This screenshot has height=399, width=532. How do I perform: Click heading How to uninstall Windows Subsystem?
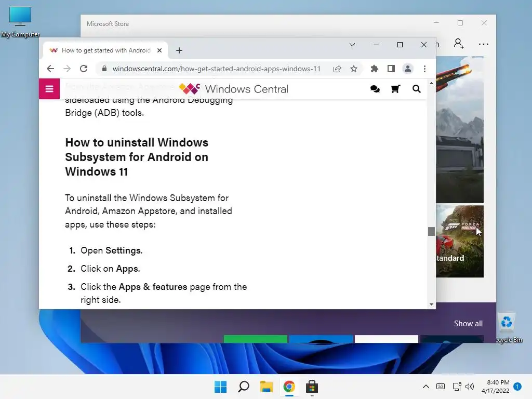point(137,157)
